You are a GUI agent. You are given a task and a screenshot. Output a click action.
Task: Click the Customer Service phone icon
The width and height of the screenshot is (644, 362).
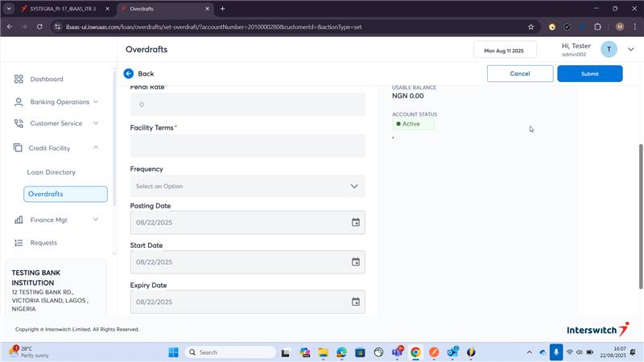point(19,123)
